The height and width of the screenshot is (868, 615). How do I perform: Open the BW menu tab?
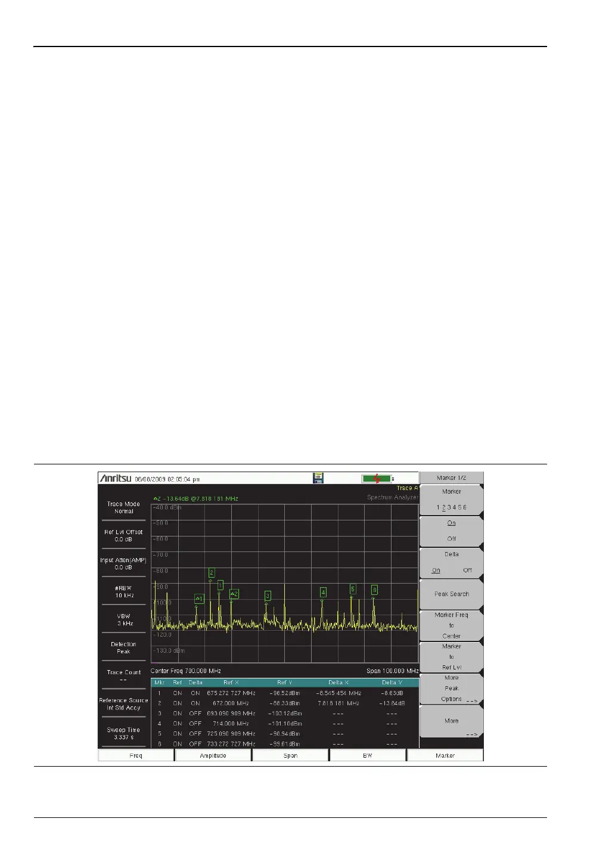[368, 755]
